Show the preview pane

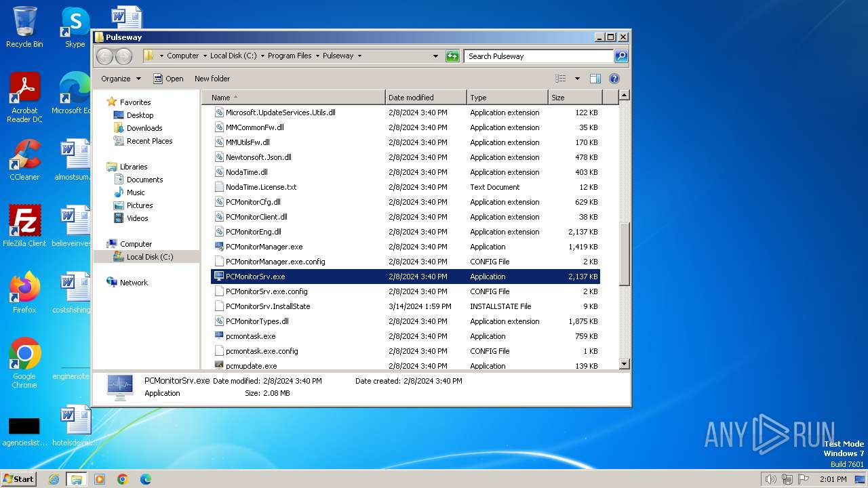coord(595,79)
